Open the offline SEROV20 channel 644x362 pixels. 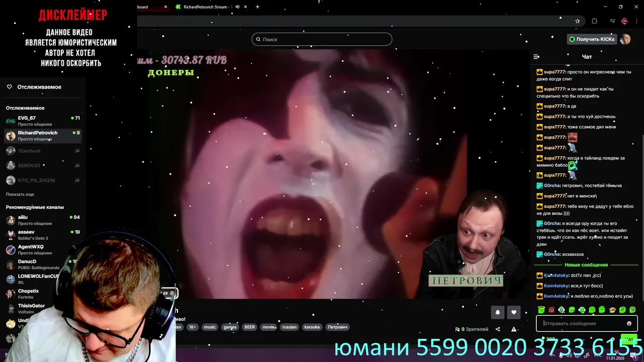[x=43, y=165]
